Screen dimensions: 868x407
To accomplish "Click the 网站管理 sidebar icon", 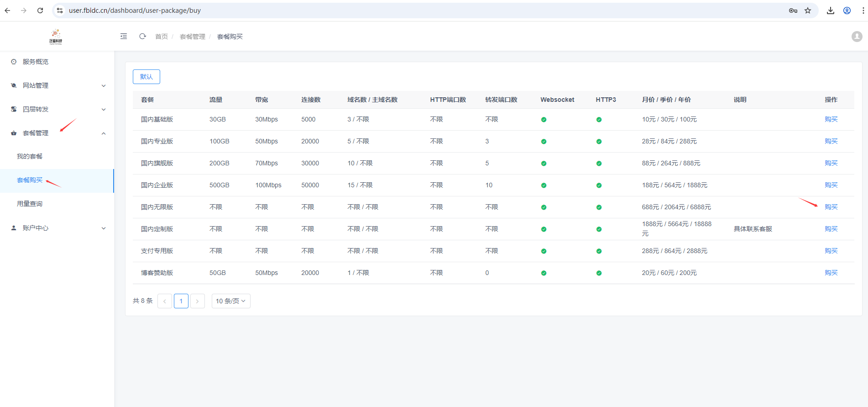I will [14, 85].
